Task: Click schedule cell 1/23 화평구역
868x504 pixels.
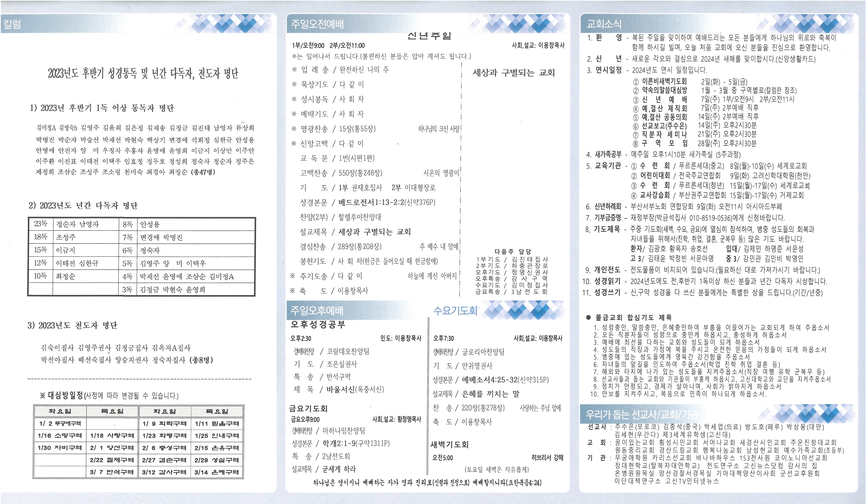Action: [x=164, y=436]
